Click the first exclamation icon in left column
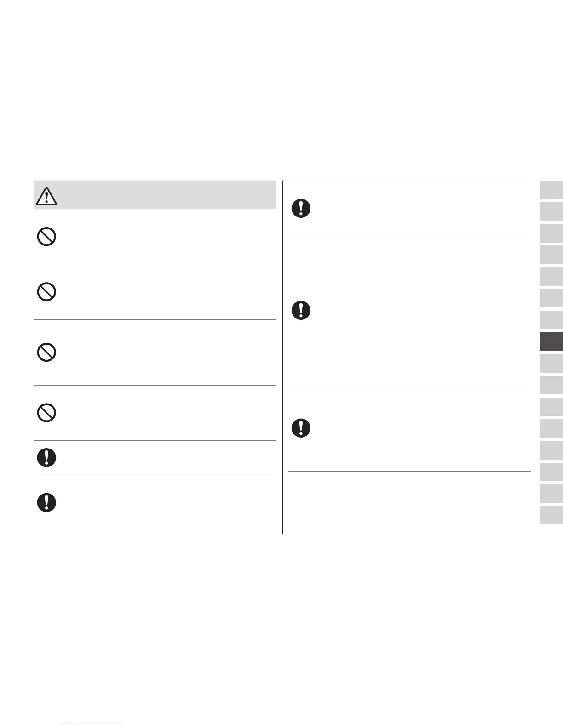The width and height of the screenshot is (563, 728). (x=46, y=458)
